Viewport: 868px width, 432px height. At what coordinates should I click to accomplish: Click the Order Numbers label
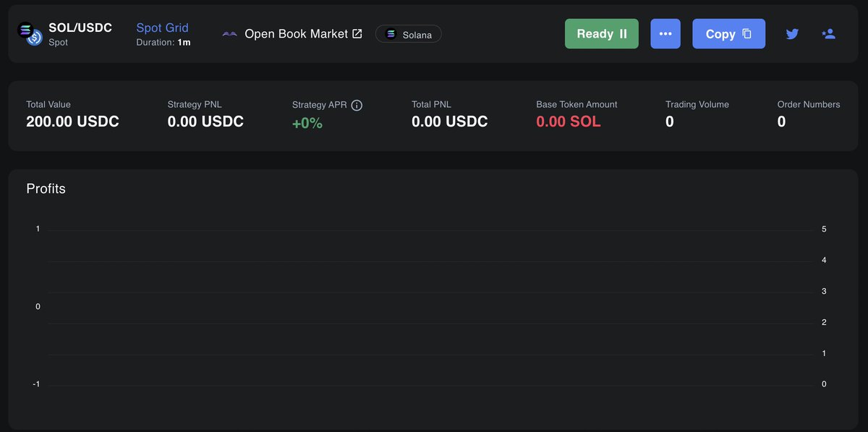(x=809, y=104)
